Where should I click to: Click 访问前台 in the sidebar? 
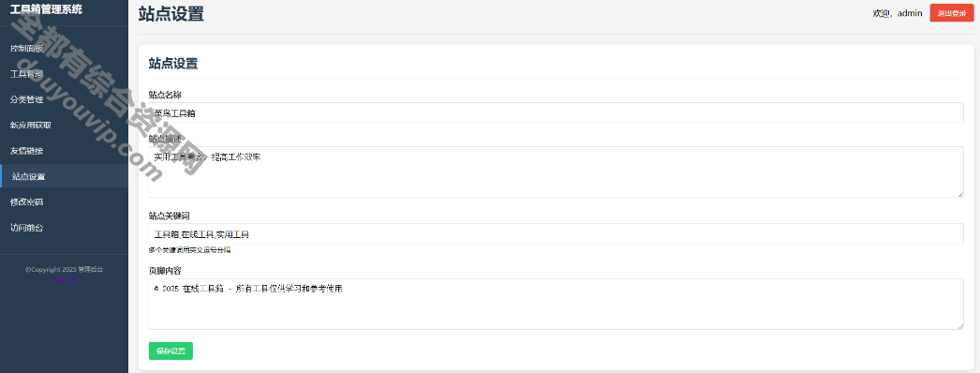click(64, 228)
